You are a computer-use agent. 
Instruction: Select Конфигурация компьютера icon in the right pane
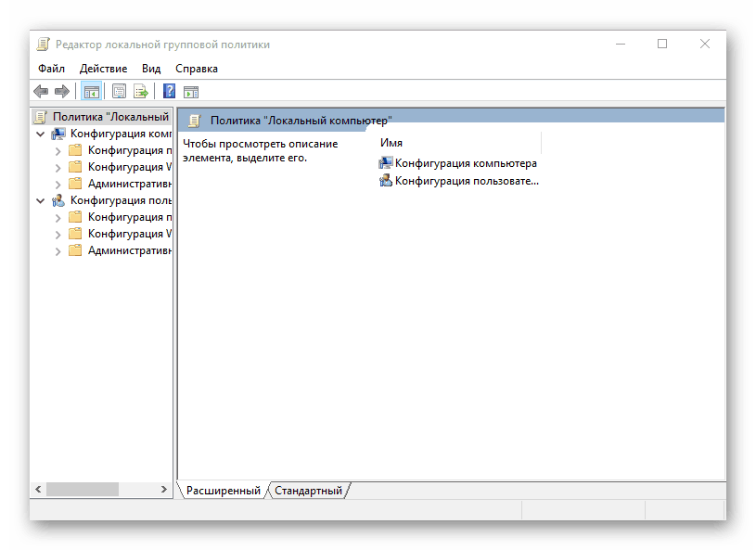coord(385,163)
